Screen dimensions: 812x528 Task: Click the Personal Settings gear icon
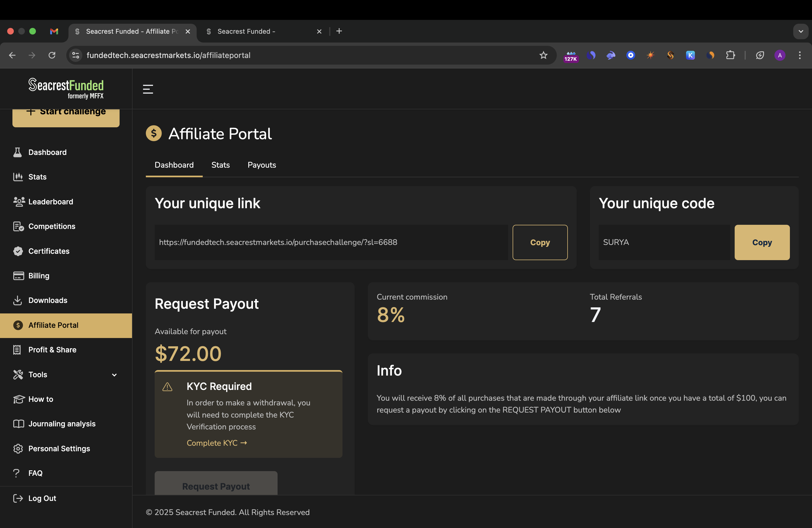18,448
